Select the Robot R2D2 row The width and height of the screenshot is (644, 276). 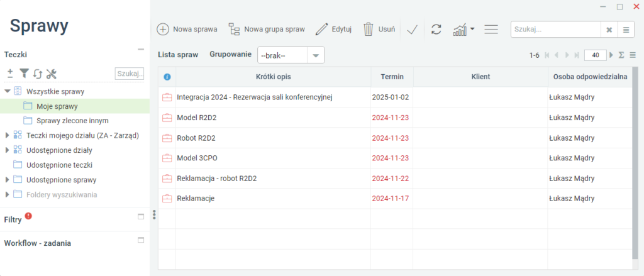coord(396,138)
